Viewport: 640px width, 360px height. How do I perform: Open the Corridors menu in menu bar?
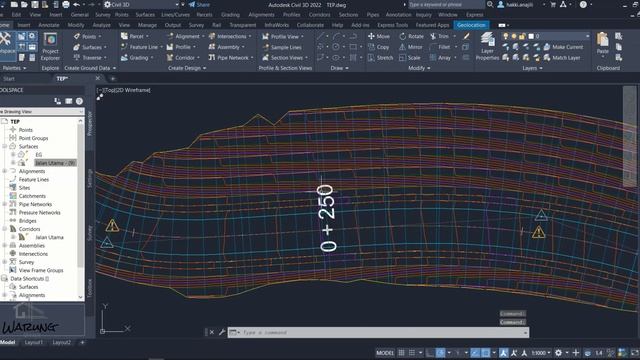pyautogui.click(x=320, y=15)
